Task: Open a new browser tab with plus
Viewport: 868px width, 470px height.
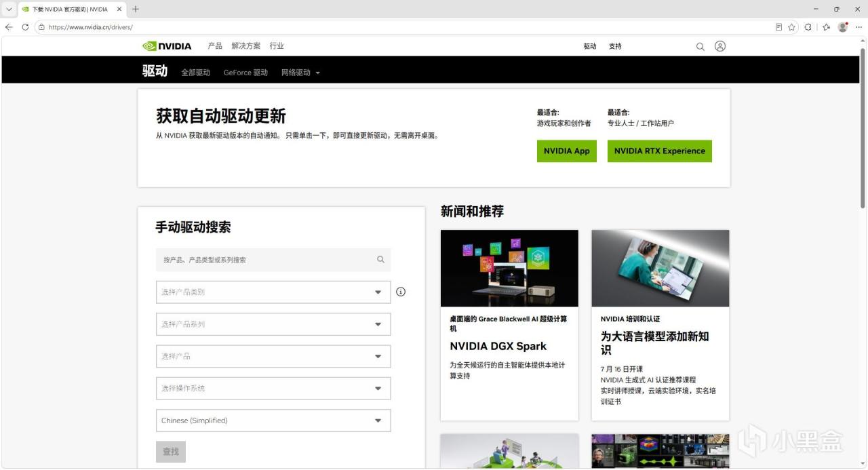Action: click(136, 9)
